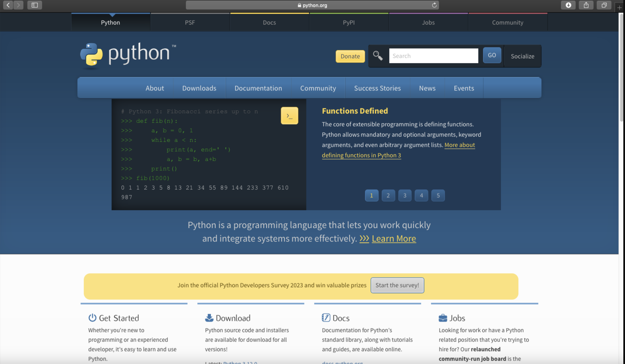Toggle the Safari sidebar icon

click(x=34, y=5)
